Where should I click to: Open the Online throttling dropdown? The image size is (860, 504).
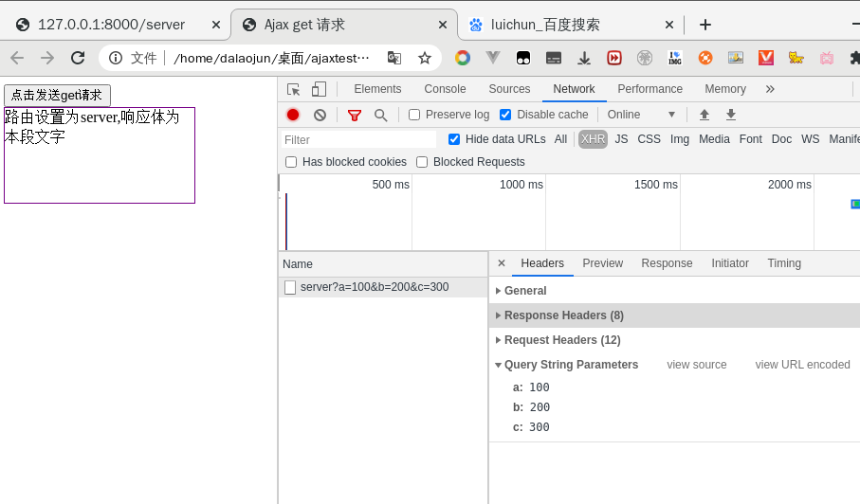coord(641,115)
